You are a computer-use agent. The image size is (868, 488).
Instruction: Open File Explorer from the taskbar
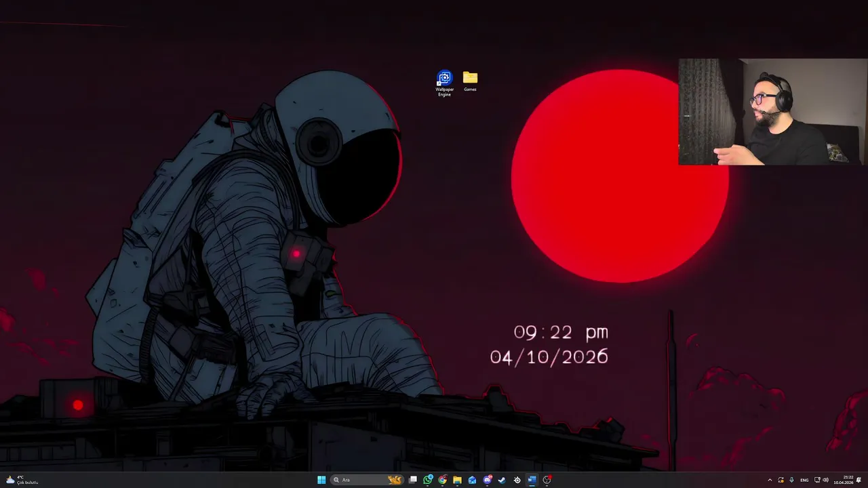click(x=457, y=480)
